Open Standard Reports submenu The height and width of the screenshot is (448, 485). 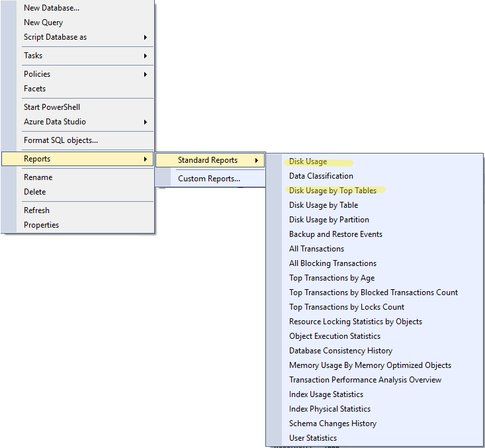(x=210, y=160)
